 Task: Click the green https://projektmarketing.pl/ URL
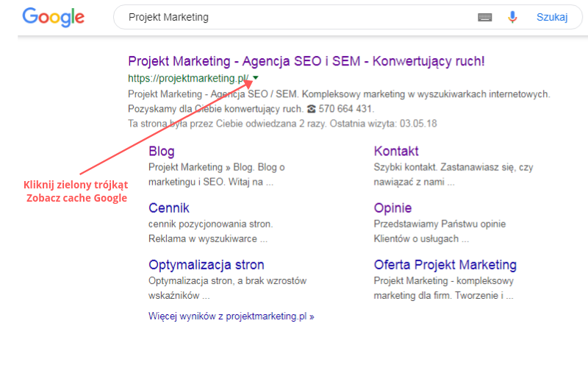click(188, 79)
